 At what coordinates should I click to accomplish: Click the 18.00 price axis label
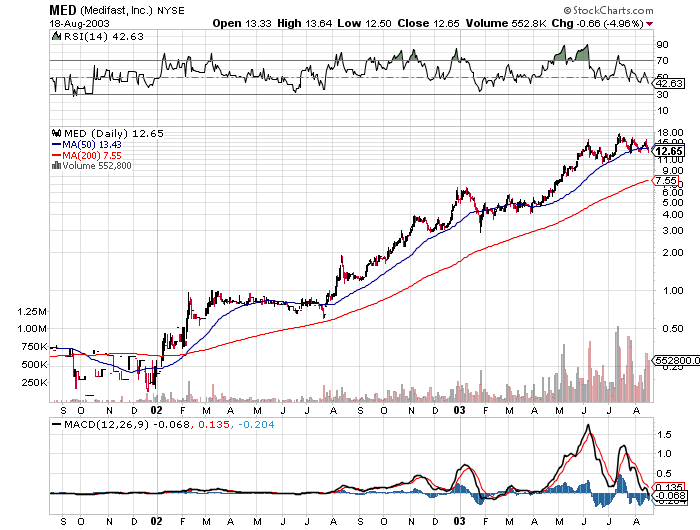pos(671,133)
